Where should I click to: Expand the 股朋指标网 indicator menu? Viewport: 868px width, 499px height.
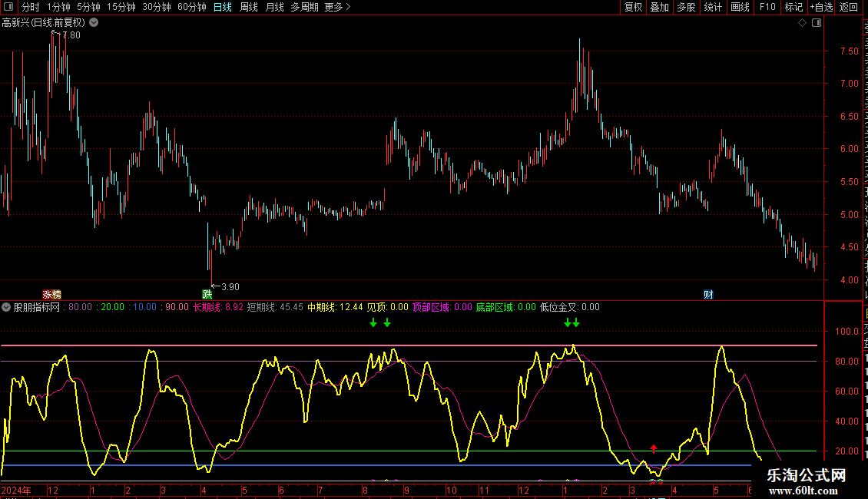6,307
